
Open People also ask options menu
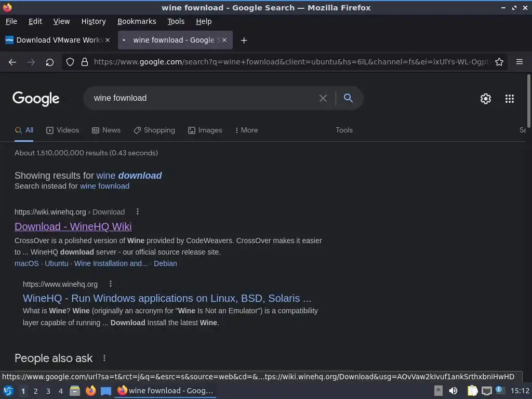pos(104,358)
